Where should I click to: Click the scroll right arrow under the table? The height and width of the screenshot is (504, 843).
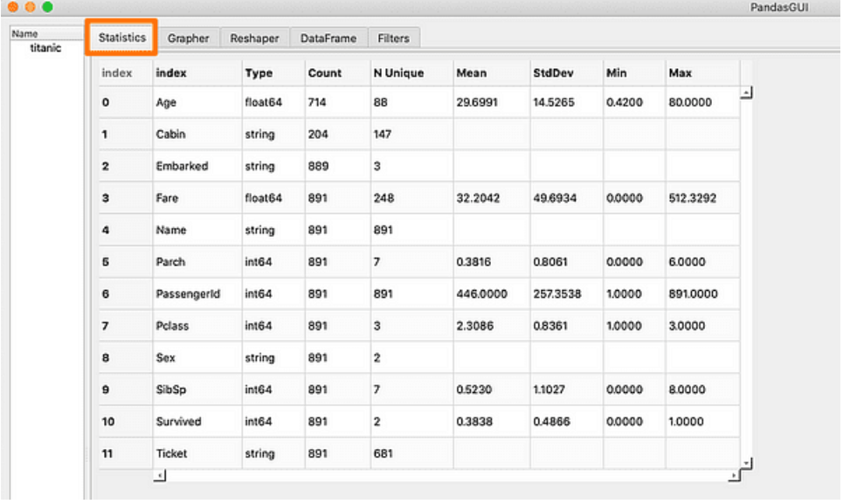pyautogui.click(x=734, y=475)
